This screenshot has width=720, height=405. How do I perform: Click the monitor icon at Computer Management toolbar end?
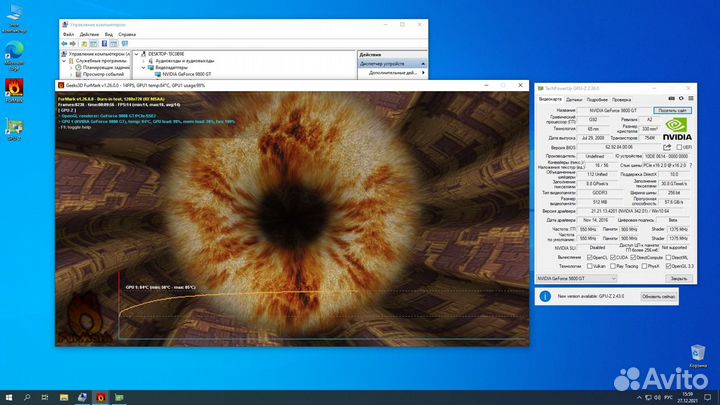tap(124, 44)
